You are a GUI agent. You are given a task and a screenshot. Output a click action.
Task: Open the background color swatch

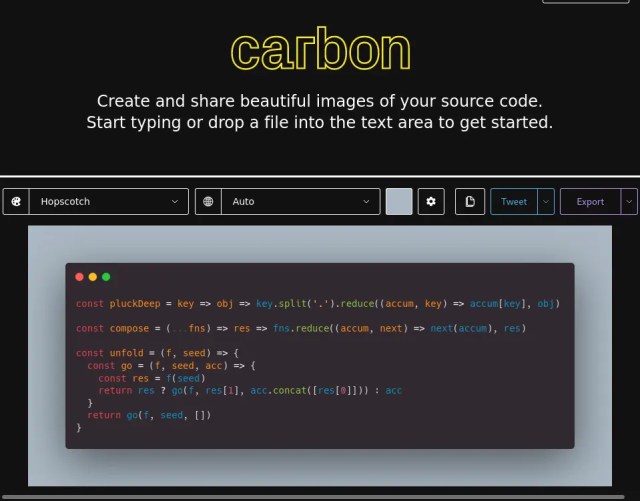pos(399,201)
